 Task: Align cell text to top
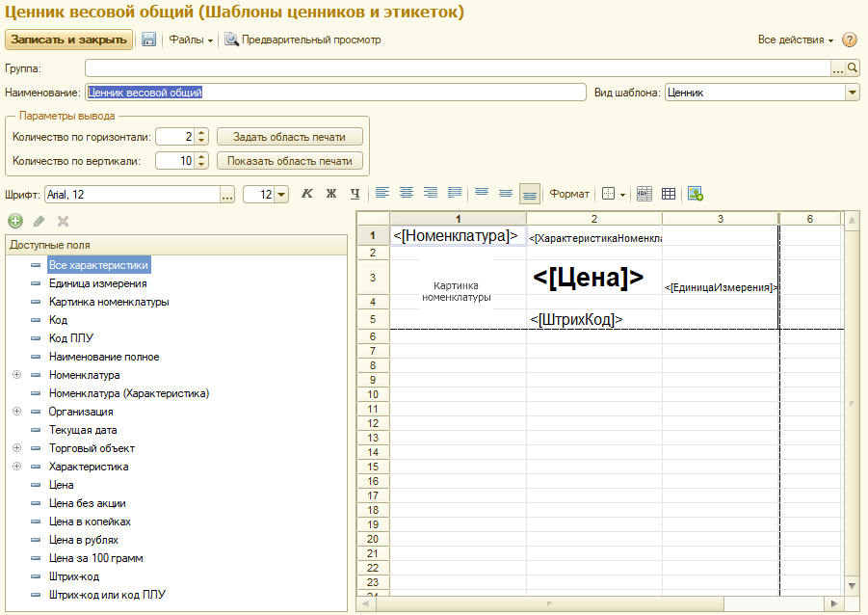click(x=482, y=194)
